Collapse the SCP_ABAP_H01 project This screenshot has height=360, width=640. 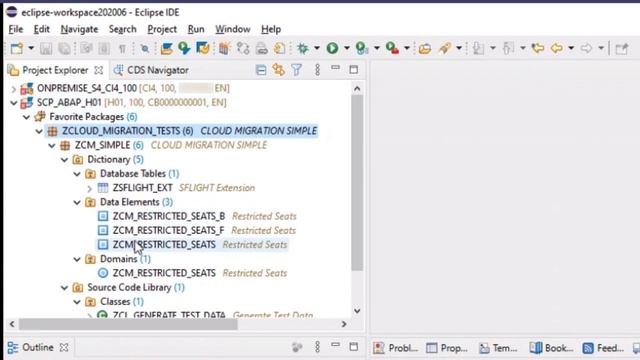tap(13, 103)
